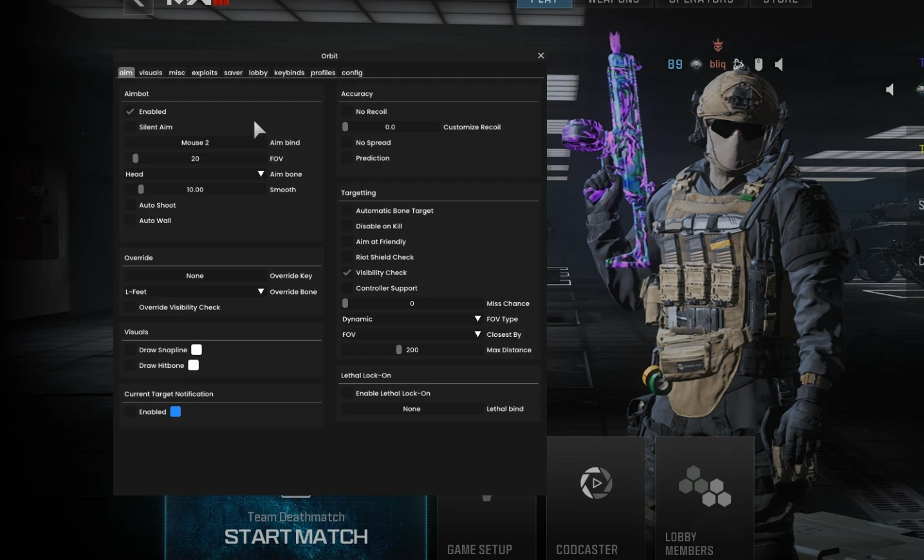Open Game Setup
Image resolution: width=924 pixels, height=560 pixels.
486,528
